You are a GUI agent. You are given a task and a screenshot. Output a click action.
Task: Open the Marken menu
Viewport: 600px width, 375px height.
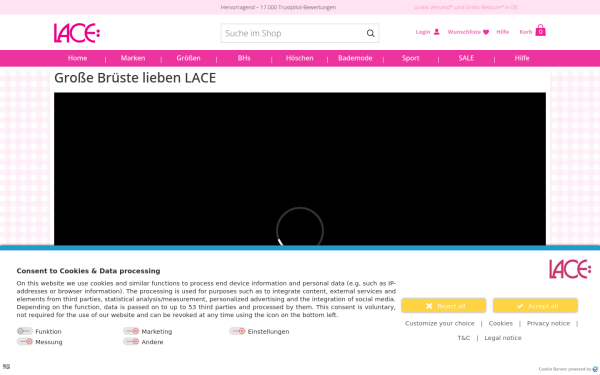click(133, 58)
